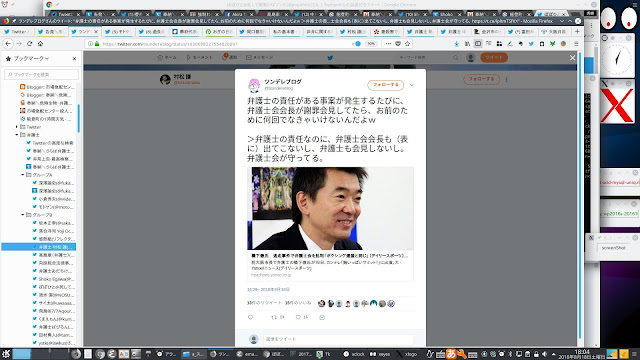Follow ツンデレブログ in tweet dialog
Screen dimensions: 640x360
tap(385, 85)
